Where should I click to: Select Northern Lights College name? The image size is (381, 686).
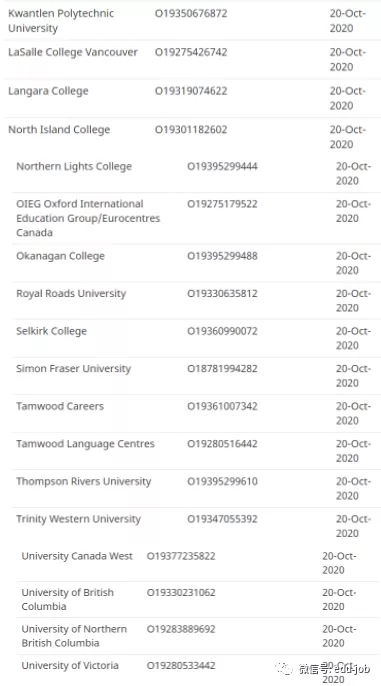(x=74, y=167)
